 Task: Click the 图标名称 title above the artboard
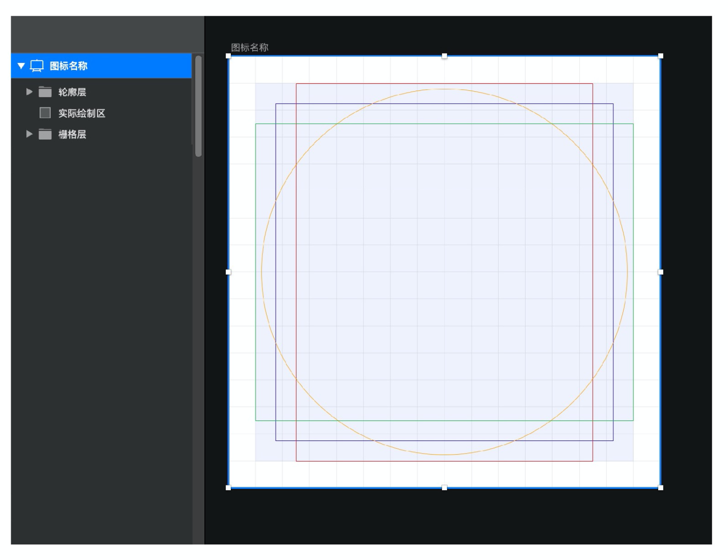250,47
